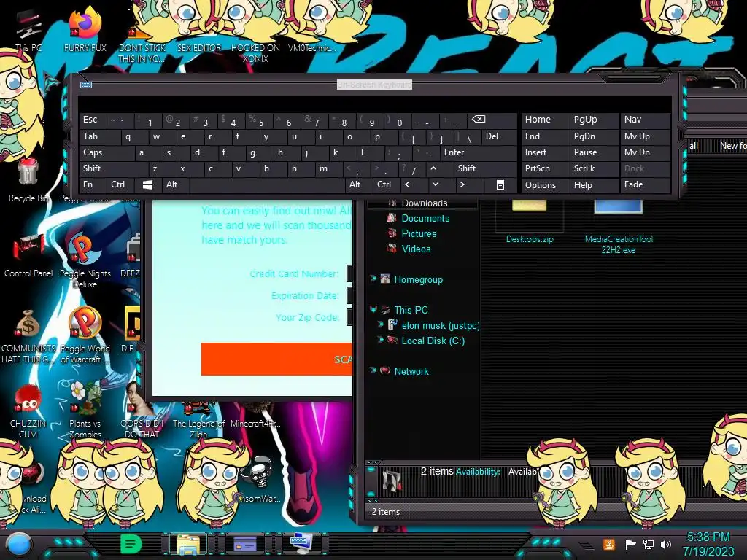Tap the context menu key on the On-Screen Keyboard
The image size is (747, 560).
(500, 184)
